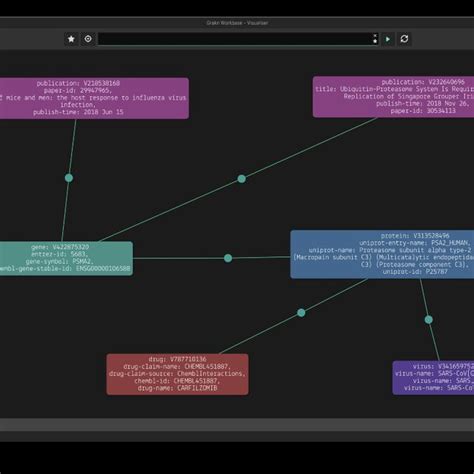Click relation dot linking gene to Ubiquitin publication

click(x=242, y=179)
